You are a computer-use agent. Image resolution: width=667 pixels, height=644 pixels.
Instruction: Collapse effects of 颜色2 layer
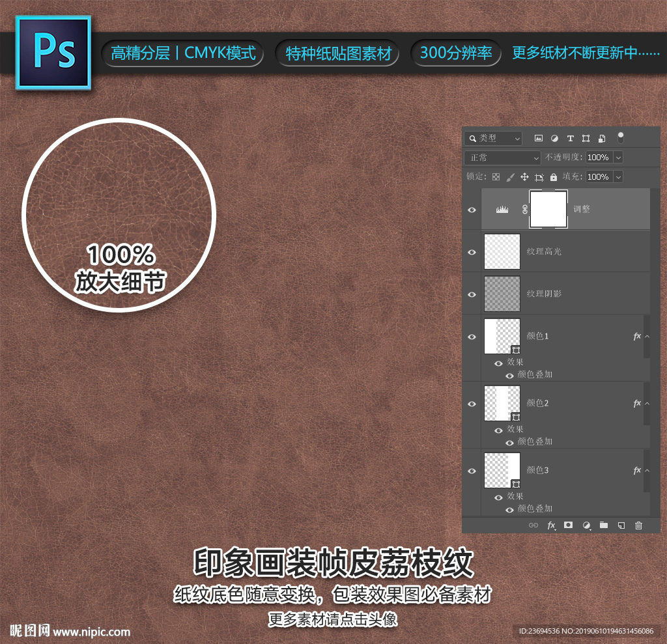(647, 403)
